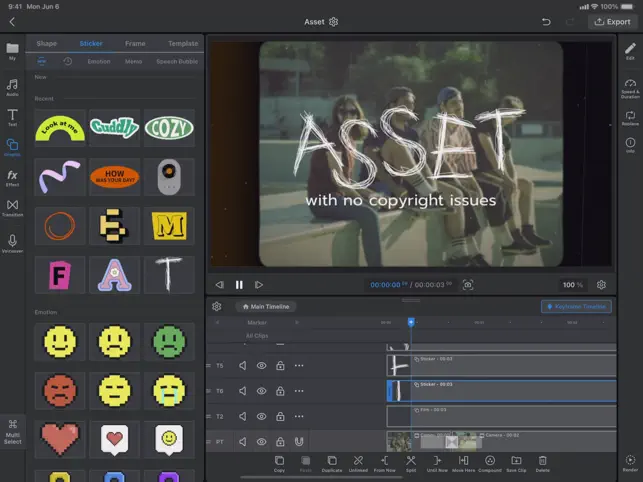Jump to the next marker
Screen dimensions: 643x482
[x=297, y=322]
